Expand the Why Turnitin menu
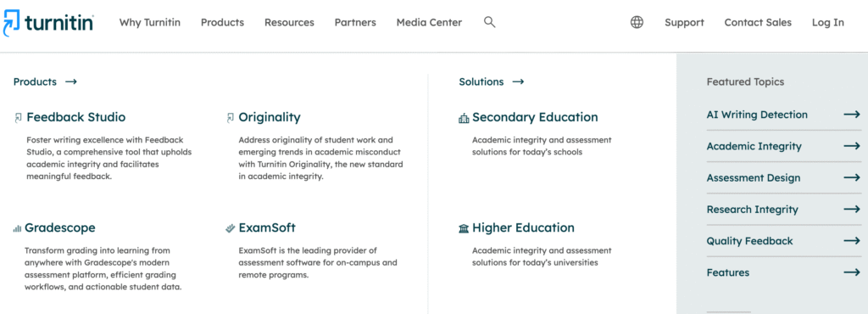 (x=150, y=22)
